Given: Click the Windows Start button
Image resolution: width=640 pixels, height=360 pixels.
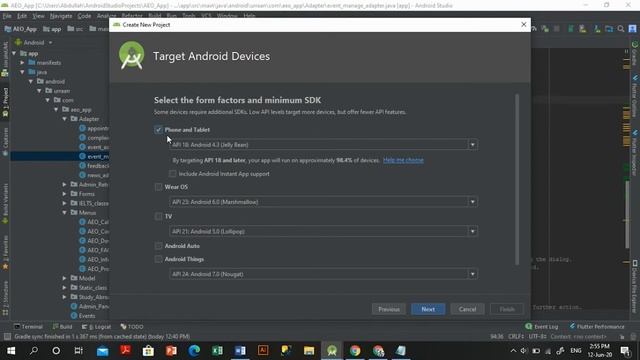Looking at the screenshot, I should 11,351.
